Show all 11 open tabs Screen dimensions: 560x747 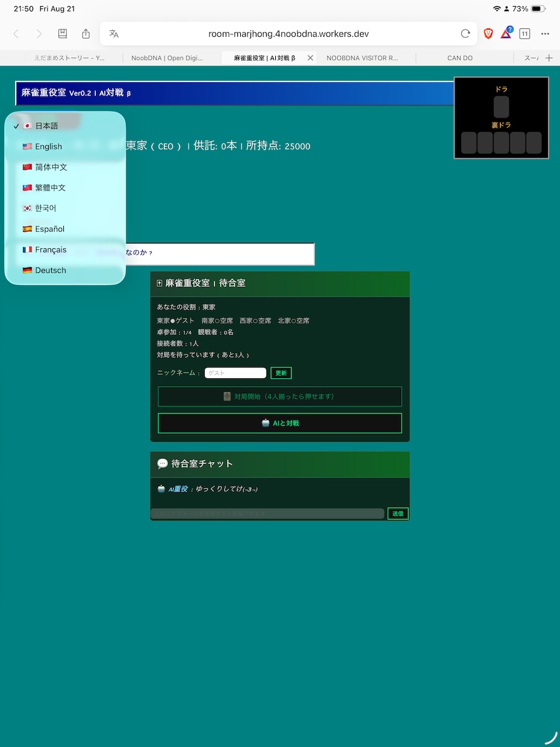pos(524,34)
